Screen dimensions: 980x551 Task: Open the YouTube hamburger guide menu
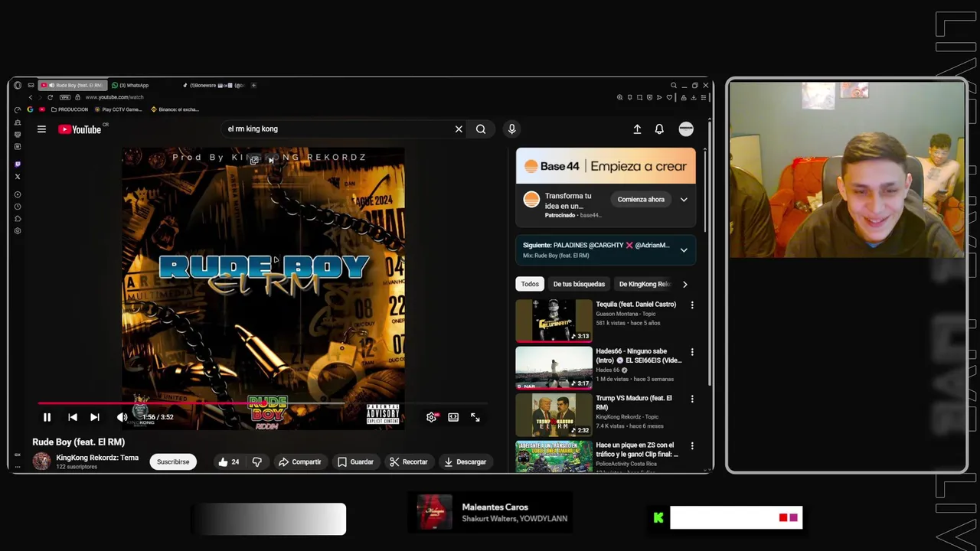pos(41,129)
